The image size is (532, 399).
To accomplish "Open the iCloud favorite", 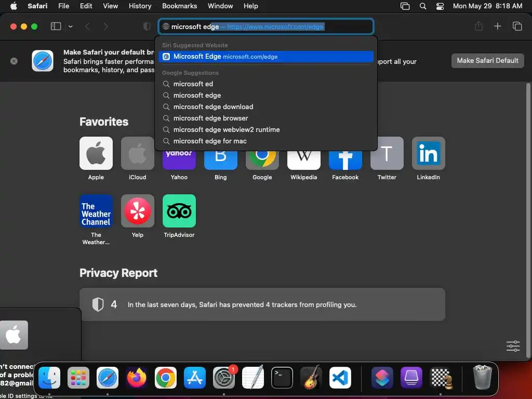I will [x=137, y=153].
